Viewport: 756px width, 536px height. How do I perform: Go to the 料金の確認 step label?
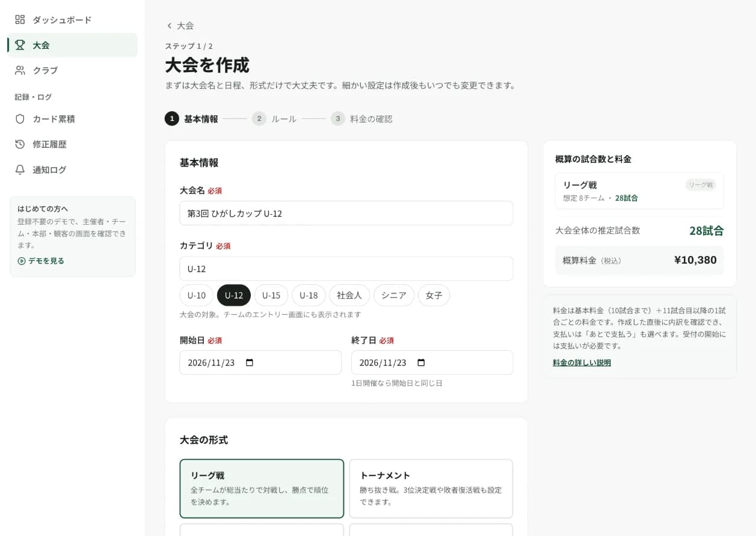click(371, 119)
